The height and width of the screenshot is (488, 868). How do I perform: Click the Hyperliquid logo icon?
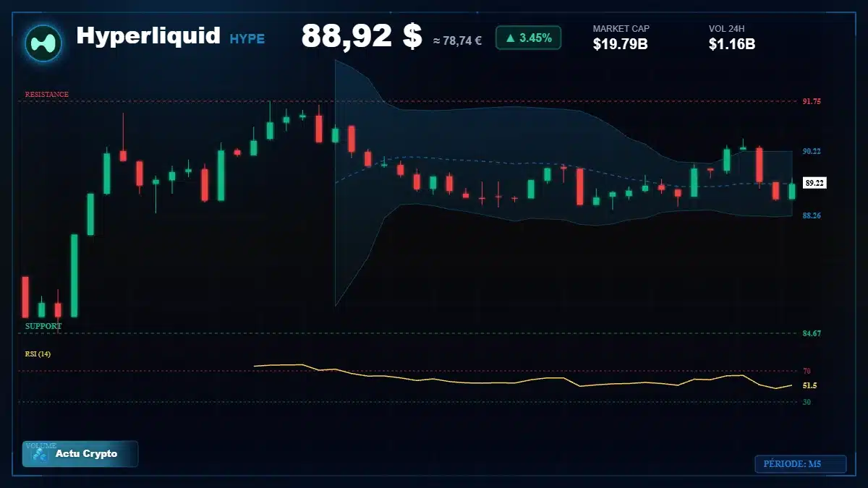[43, 43]
